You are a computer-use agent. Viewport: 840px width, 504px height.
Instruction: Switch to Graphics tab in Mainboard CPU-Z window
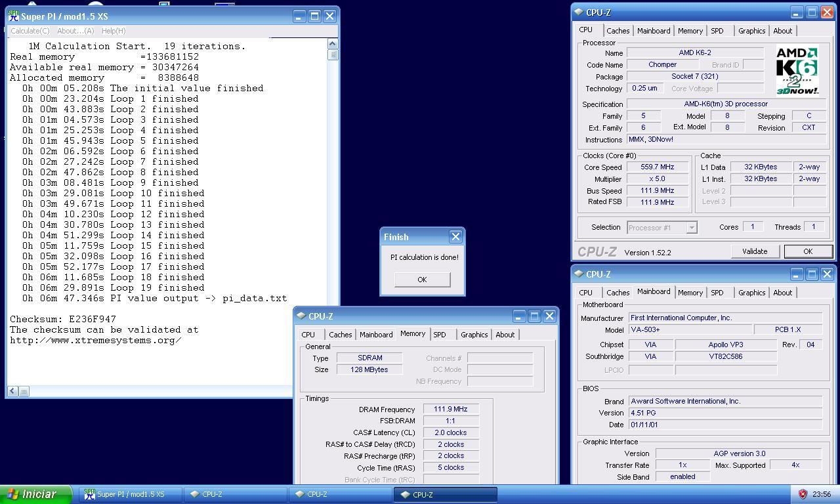point(751,293)
